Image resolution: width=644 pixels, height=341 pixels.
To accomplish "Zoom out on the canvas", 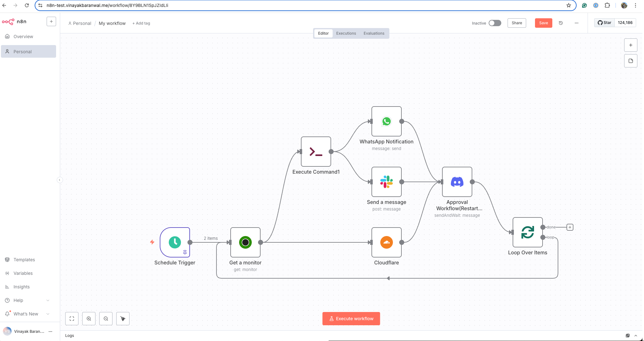I will (x=106, y=319).
